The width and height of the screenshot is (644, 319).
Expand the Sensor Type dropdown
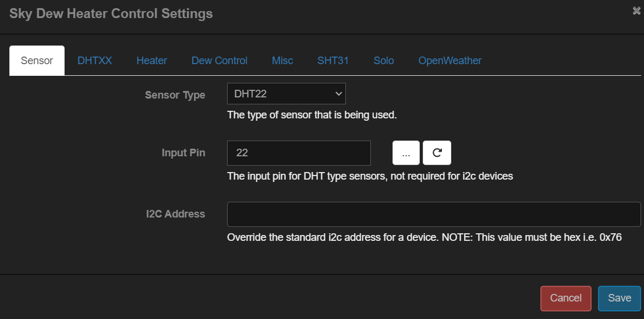(x=286, y=93)
